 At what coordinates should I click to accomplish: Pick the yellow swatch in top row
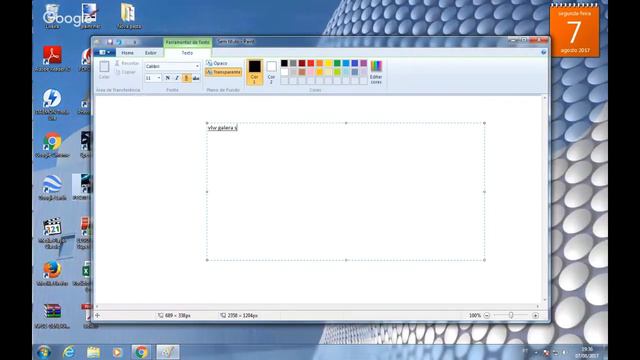click(328, 63)
